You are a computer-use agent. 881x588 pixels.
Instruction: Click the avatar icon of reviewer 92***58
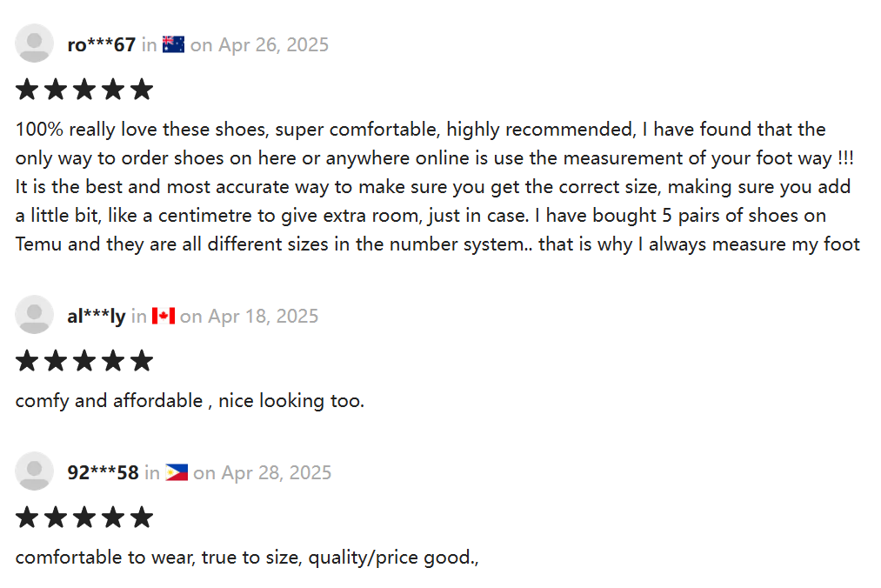34,471
